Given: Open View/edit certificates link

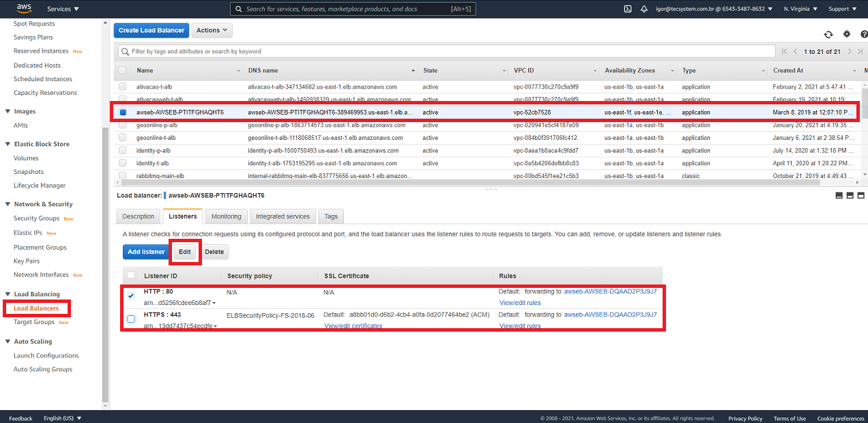Looking at the screenshot, I should (353, 326).
